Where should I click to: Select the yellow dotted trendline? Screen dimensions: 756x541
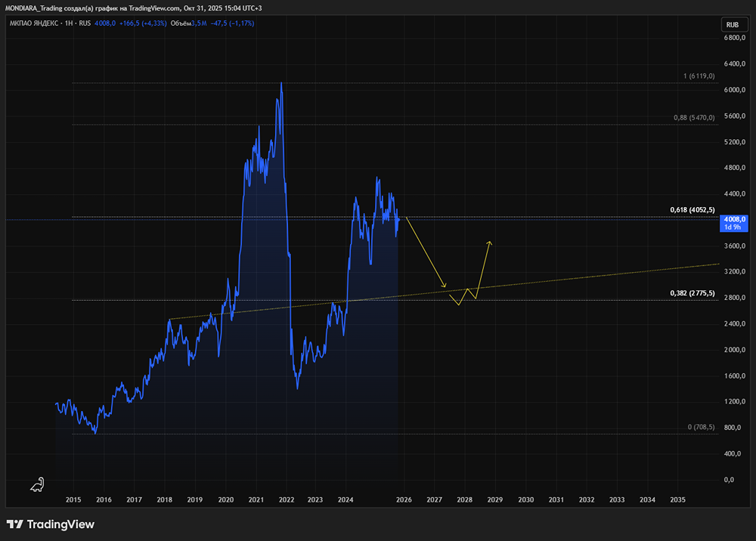(444, 292)
